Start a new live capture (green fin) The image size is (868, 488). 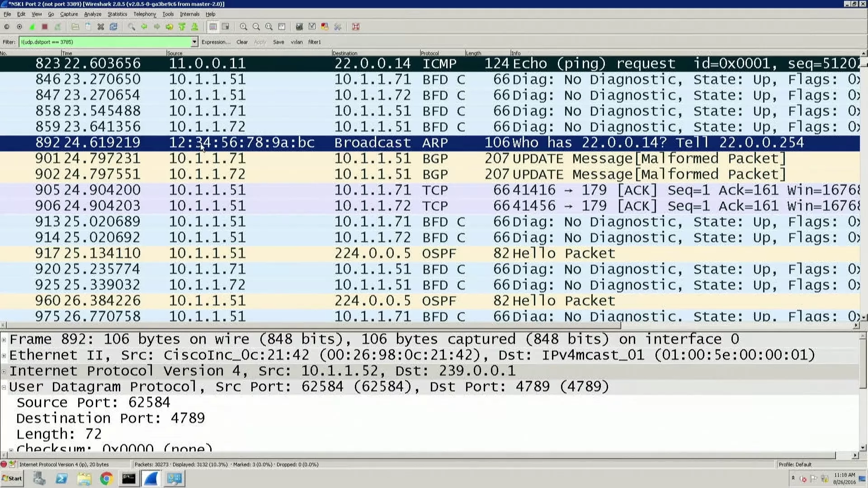(x=32, y=27)
